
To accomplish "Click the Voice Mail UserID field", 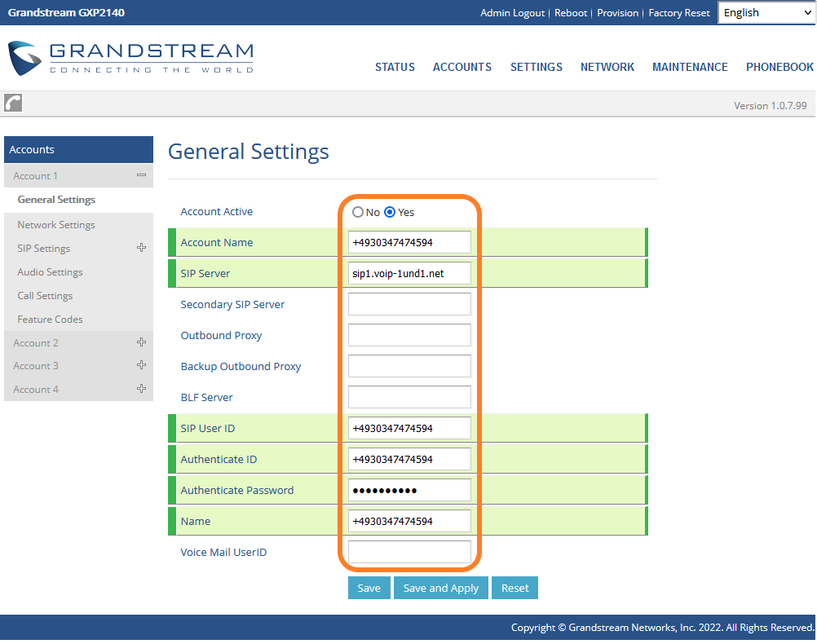I will coord(409,553).
